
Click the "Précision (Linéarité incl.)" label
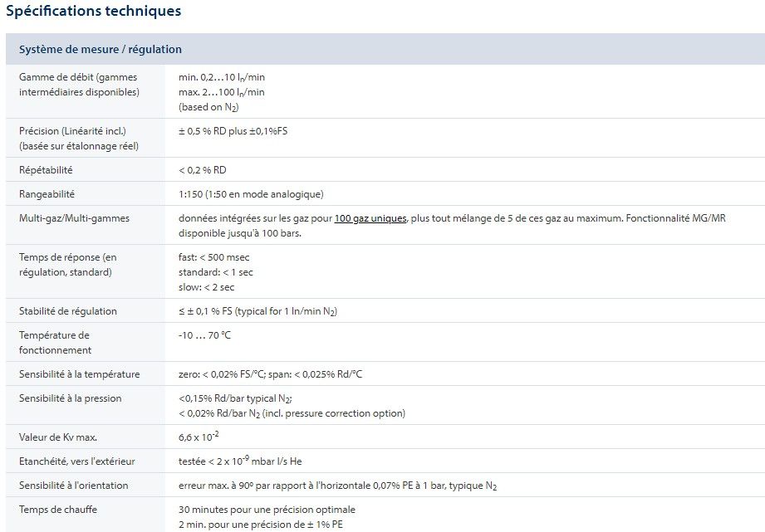[x=73, y=131]
